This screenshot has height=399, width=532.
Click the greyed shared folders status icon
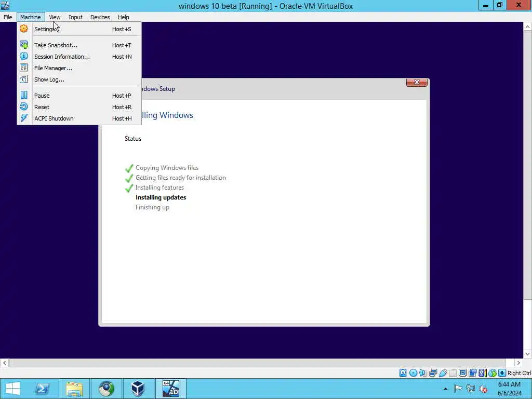point(453,373)
